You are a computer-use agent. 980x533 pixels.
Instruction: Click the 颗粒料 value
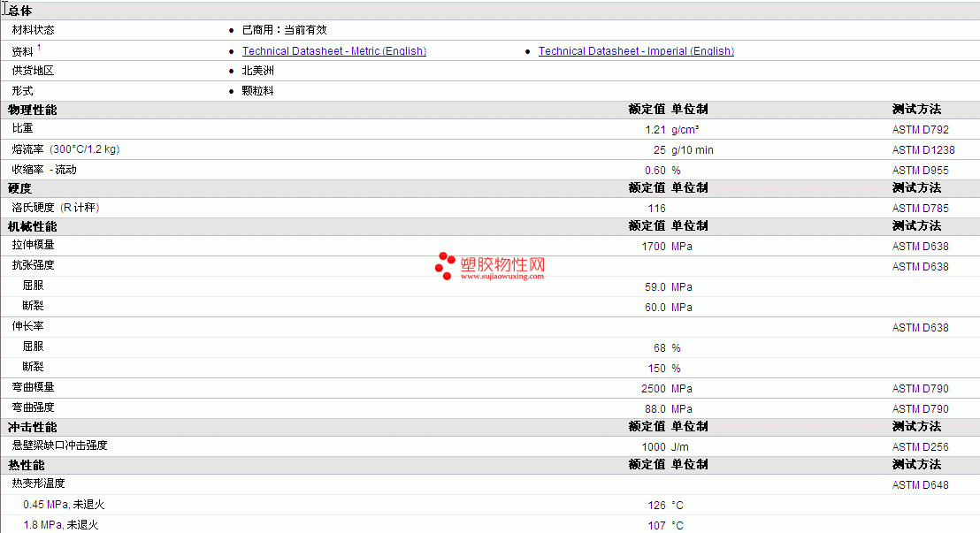point(258,91)
